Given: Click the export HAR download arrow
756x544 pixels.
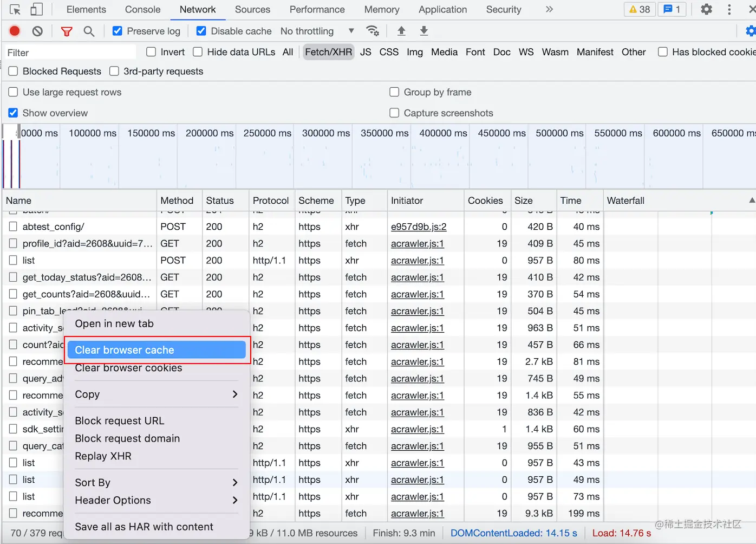Looking at the screenshot, I should point(424,31).
